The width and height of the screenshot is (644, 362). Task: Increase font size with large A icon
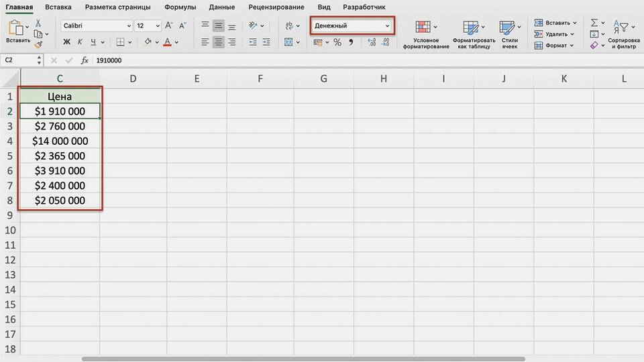point(168,25)
